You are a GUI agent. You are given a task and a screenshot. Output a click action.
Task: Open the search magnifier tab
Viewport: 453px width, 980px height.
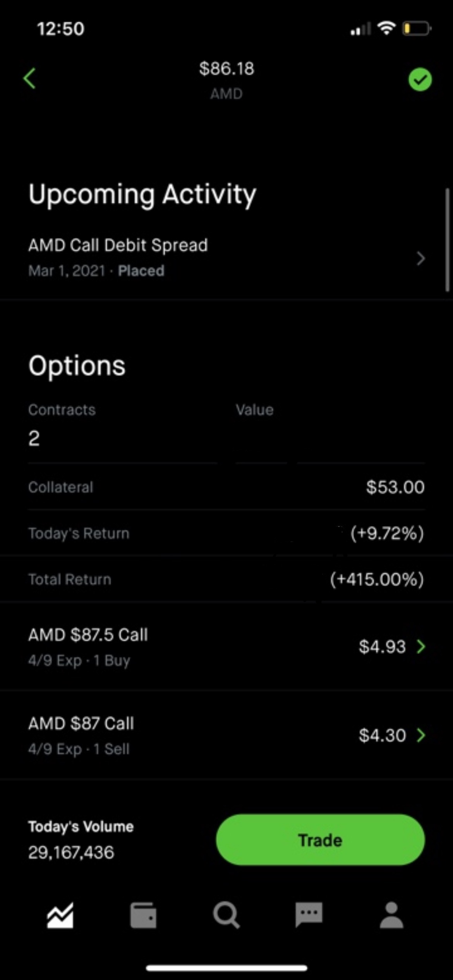[x=226, y=916]
